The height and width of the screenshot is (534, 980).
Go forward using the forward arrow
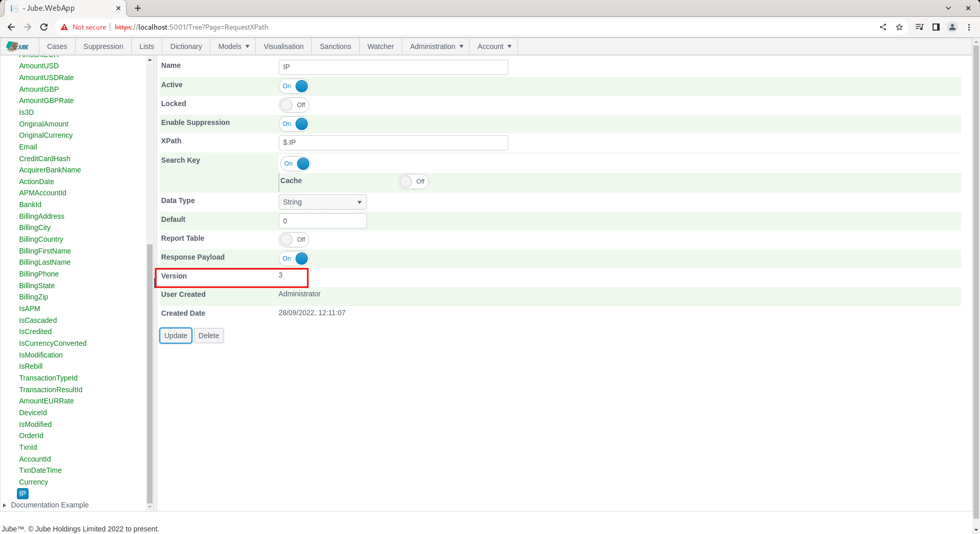coord(28,27)
